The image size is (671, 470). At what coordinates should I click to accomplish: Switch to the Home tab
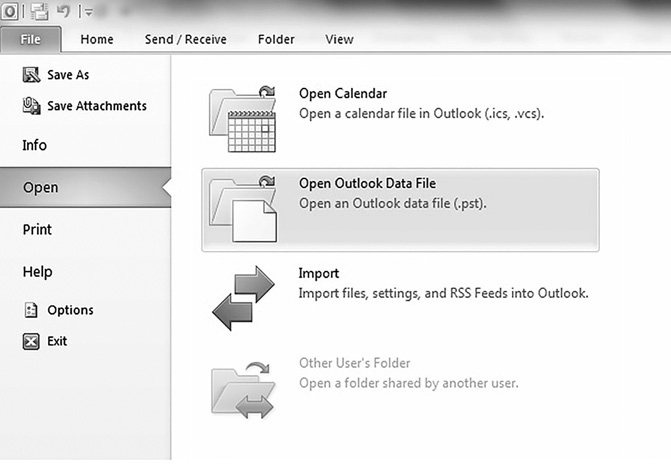(97, 40)
